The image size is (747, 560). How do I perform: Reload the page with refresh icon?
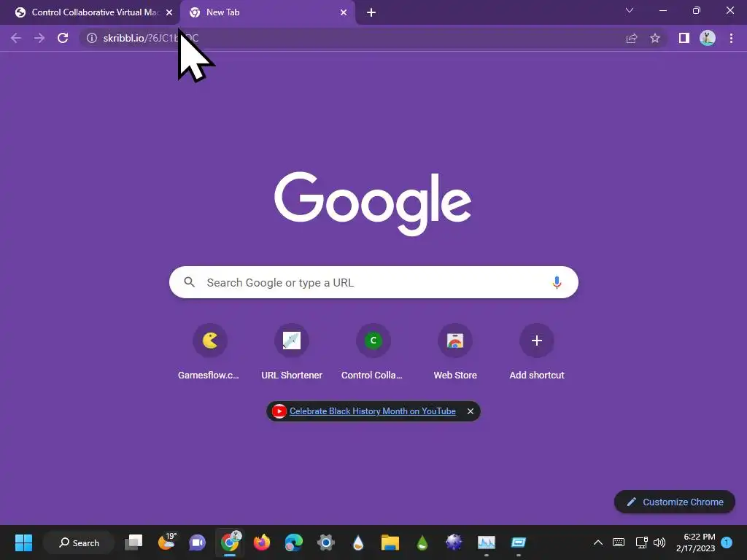63,38
